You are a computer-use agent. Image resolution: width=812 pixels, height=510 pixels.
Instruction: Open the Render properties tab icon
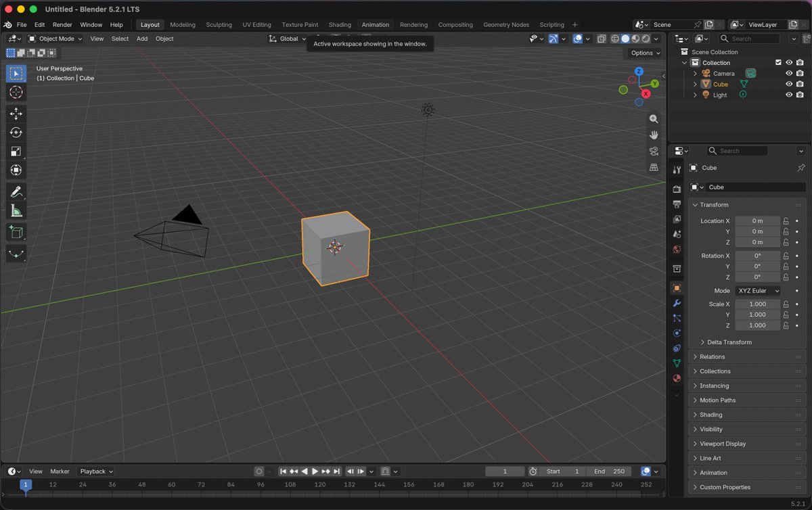click(x=677, y=189)
